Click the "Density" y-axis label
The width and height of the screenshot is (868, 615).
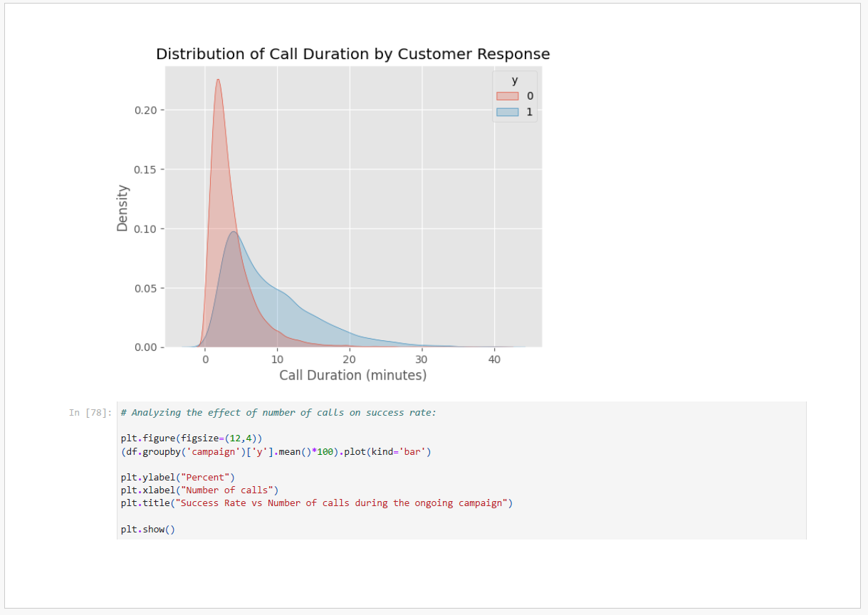click(122, 208)
